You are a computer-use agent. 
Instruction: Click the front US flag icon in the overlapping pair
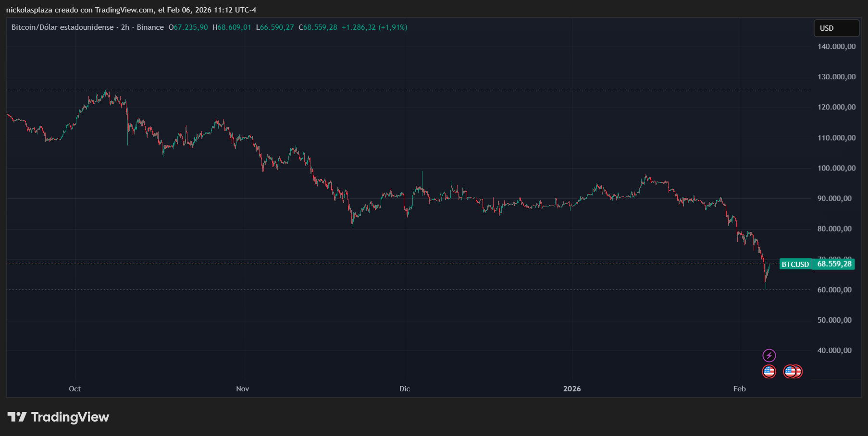790,372
